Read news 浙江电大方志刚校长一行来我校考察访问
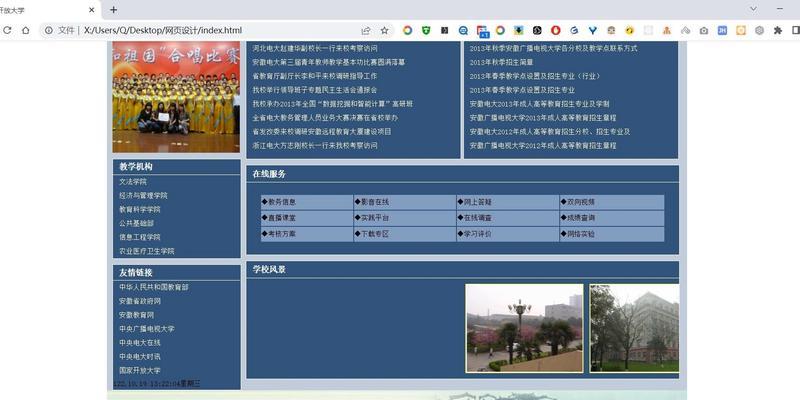 tap(315, 145)
